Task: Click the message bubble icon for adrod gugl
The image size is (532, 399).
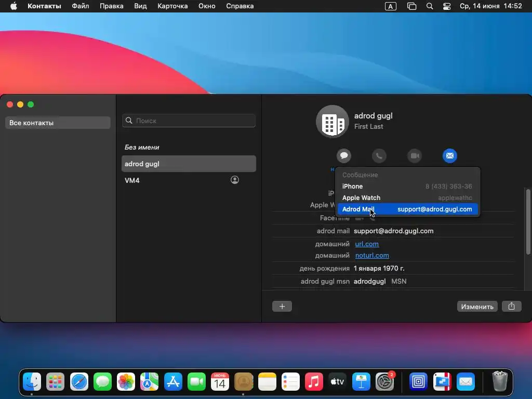Action: 344,156
